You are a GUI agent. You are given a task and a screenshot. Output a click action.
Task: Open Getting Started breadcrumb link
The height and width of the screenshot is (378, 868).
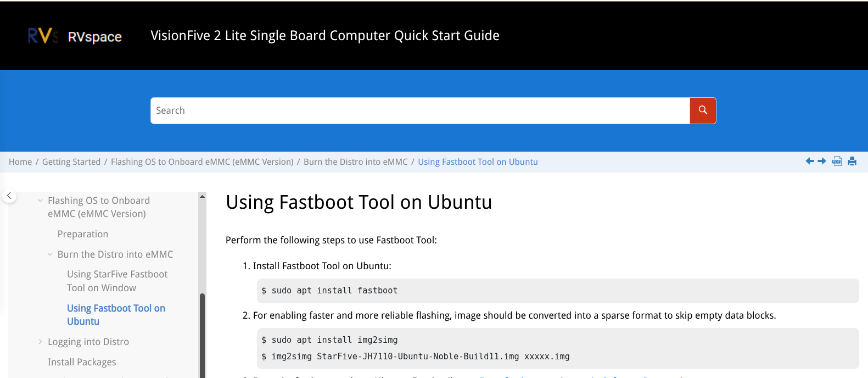click(x=71, y=162)
